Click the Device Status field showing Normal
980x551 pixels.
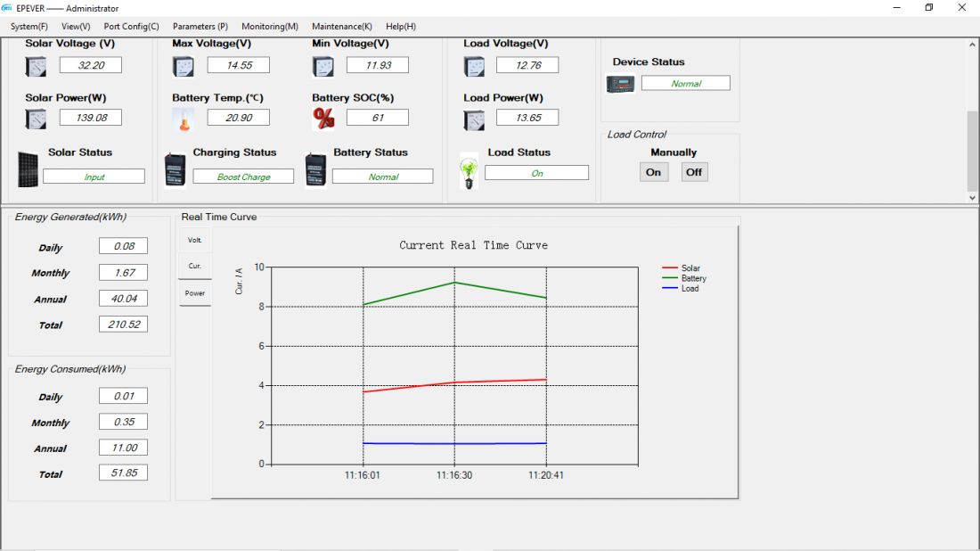[686, 83]
